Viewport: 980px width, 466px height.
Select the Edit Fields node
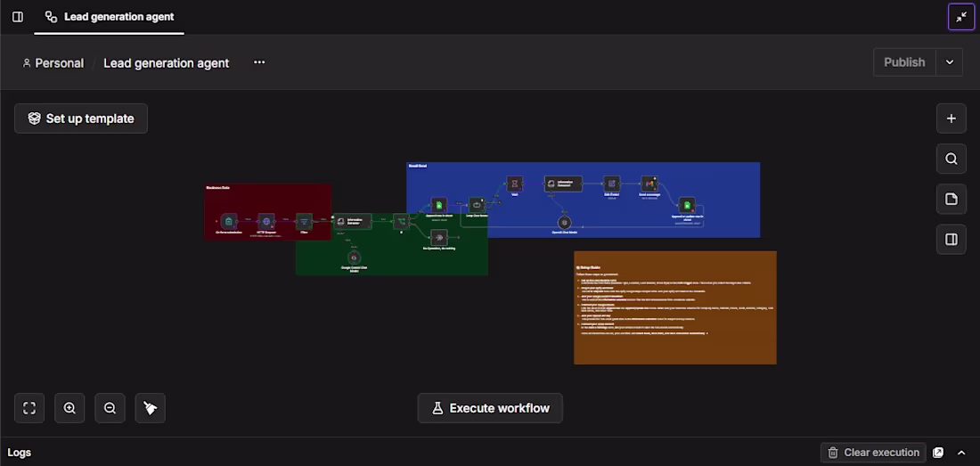[612, 184]
